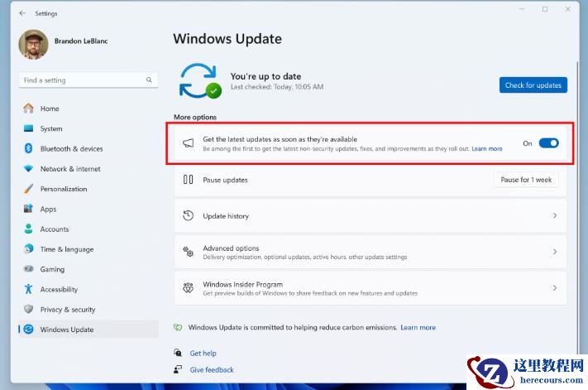Viewport: 588px width, 390px height.
Task: Click the Network & internet wifi icon
Action: coord(28,169)
